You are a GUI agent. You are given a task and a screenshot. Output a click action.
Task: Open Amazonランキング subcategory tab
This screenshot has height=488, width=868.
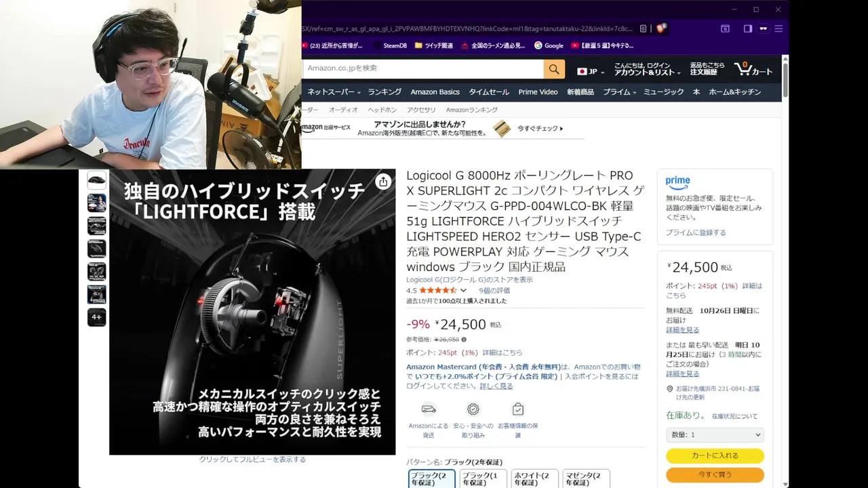[x=472, y=110]
